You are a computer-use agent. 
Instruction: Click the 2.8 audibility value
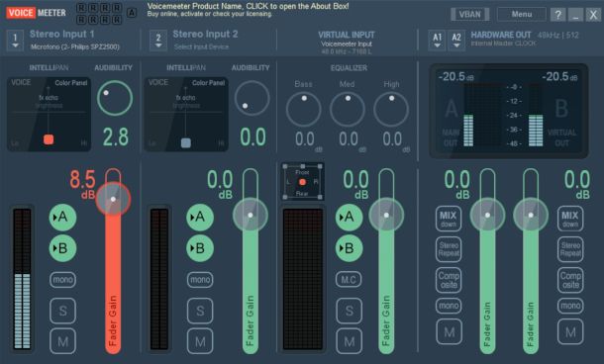[x=116, y=136]
